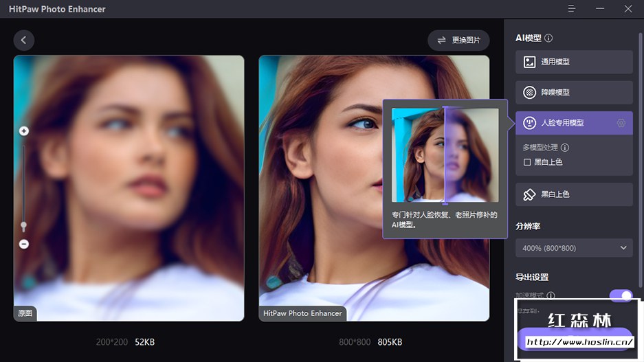Image resolution: width=644 pixels, height=362 pixels.
Task: Click the right panel vertical scrollbar
Action: 640,160
